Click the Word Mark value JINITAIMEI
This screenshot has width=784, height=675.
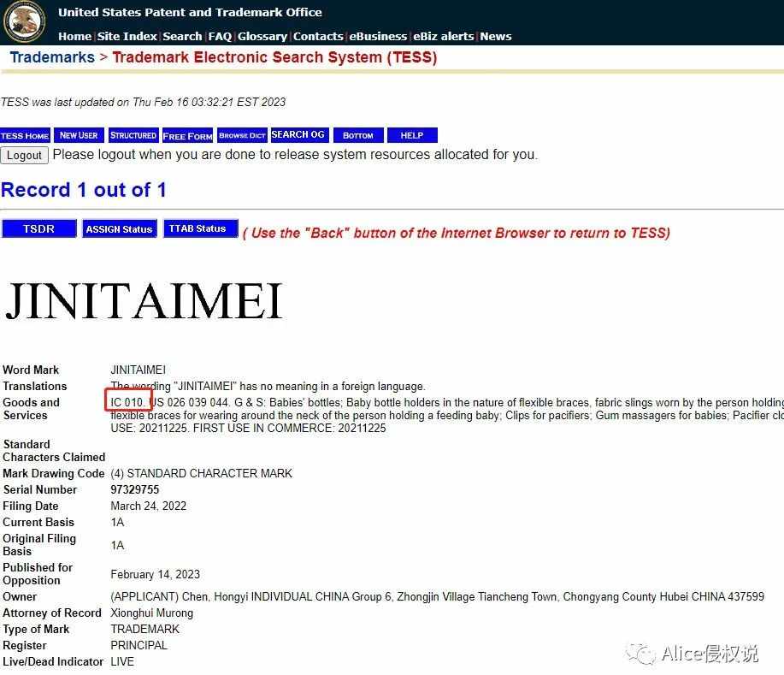138,370
